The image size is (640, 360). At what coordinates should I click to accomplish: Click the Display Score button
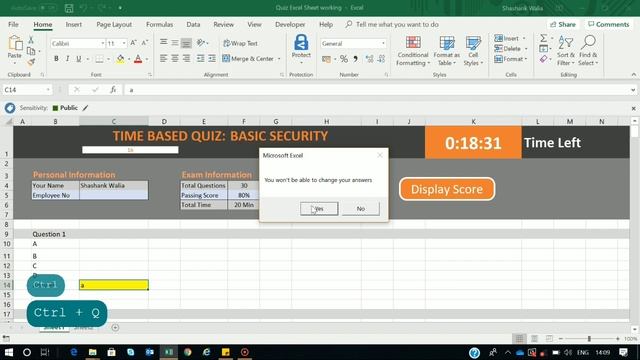447,189
